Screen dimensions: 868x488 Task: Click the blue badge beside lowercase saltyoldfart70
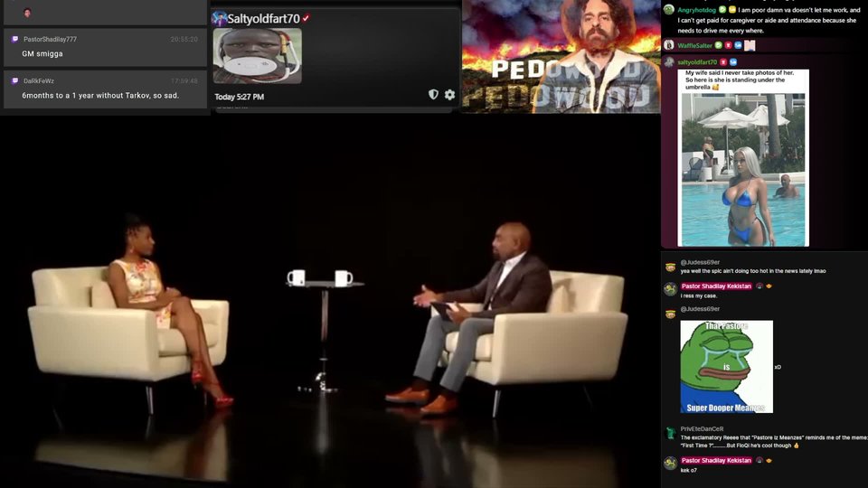pos(733,62)
